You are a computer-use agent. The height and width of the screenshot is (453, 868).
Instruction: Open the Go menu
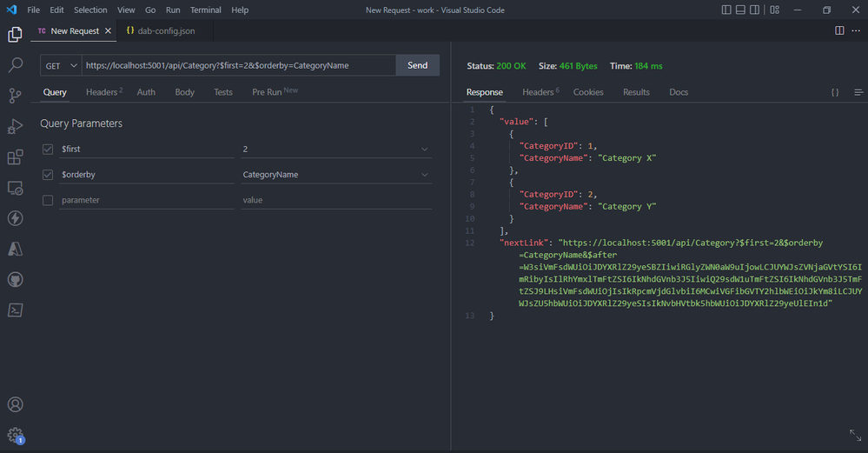click(150, 10)
